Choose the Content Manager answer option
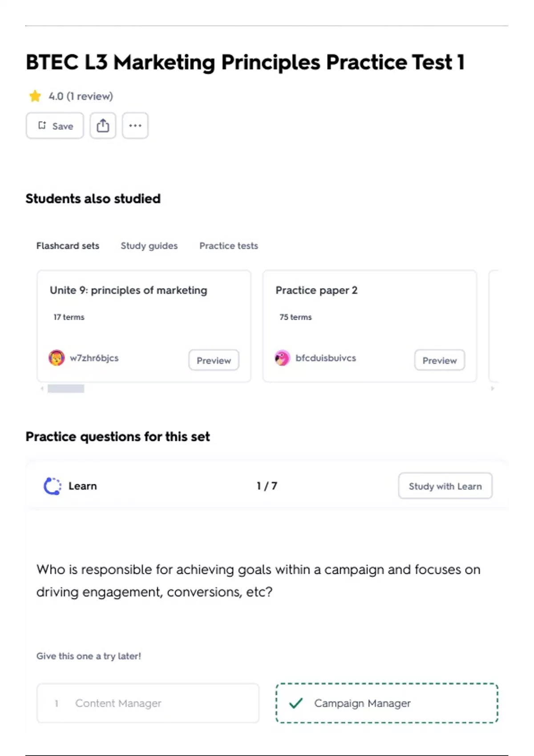This screenshot has width=534, height=756. (148, 703)
